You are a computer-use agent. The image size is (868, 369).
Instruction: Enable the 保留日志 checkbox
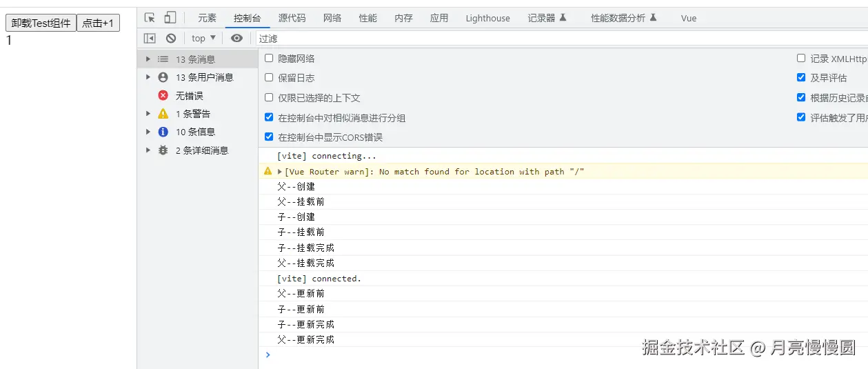click(269, 78)
